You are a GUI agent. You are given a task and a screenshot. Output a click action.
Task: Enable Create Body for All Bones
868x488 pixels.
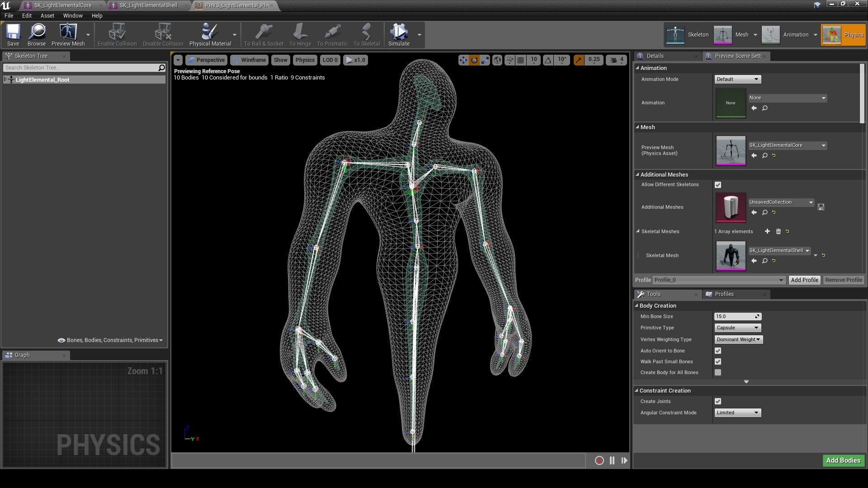718,372
